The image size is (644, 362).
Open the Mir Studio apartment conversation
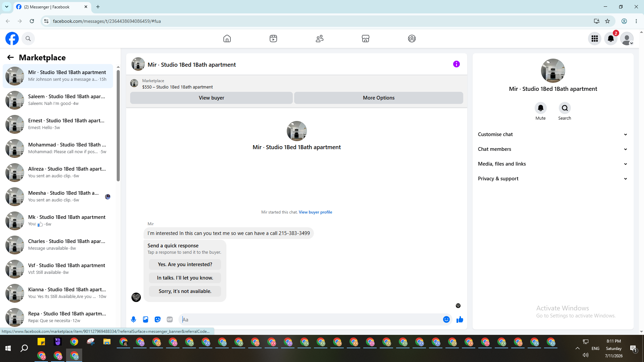pyautogui.click(x=58, y=76)
